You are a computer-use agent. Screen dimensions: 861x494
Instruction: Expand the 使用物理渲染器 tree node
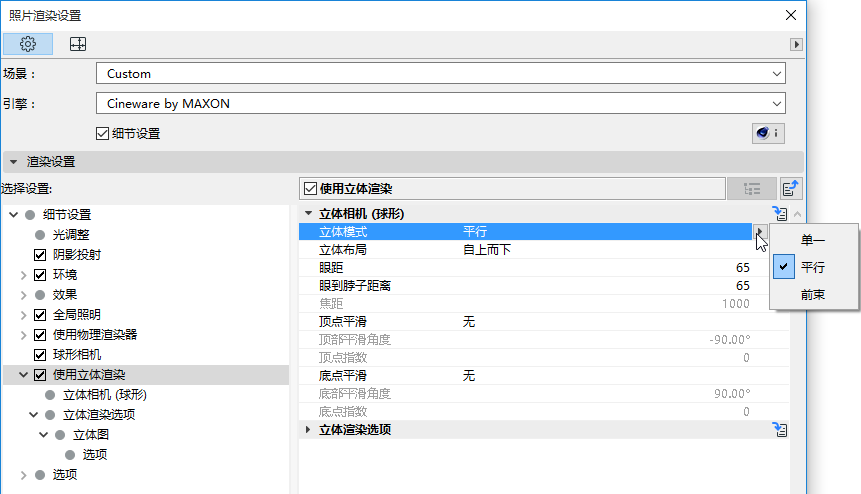[24, 335]
